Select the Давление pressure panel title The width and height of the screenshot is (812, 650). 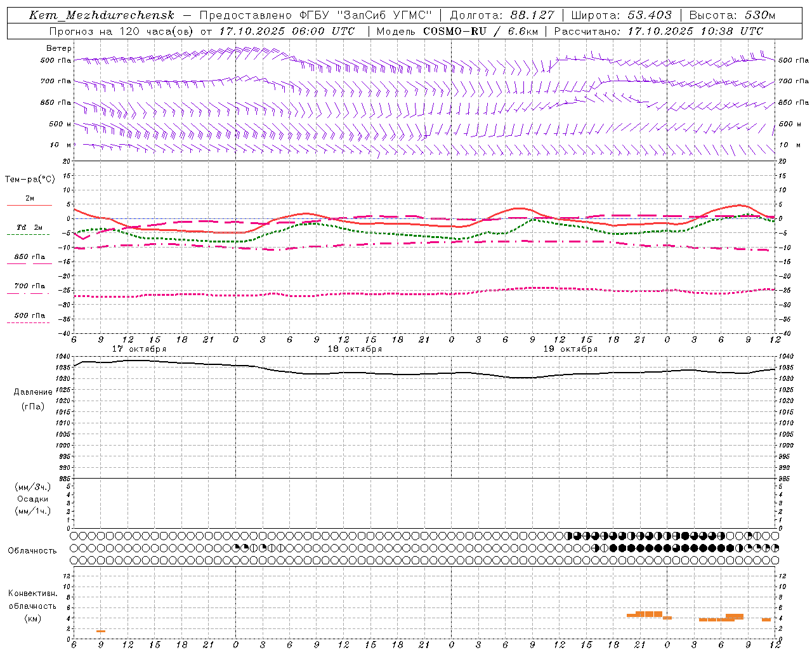33,392
